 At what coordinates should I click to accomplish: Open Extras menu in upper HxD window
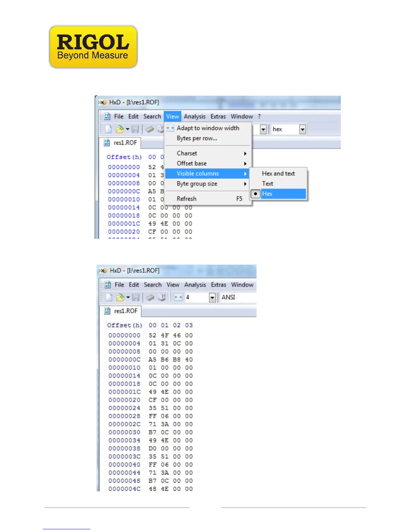(218, 116)
